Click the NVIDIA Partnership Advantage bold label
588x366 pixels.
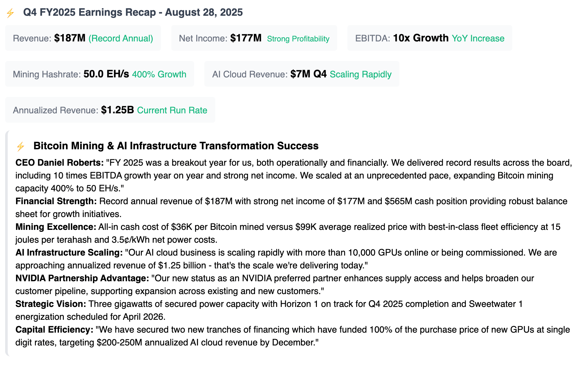(82, 278)
